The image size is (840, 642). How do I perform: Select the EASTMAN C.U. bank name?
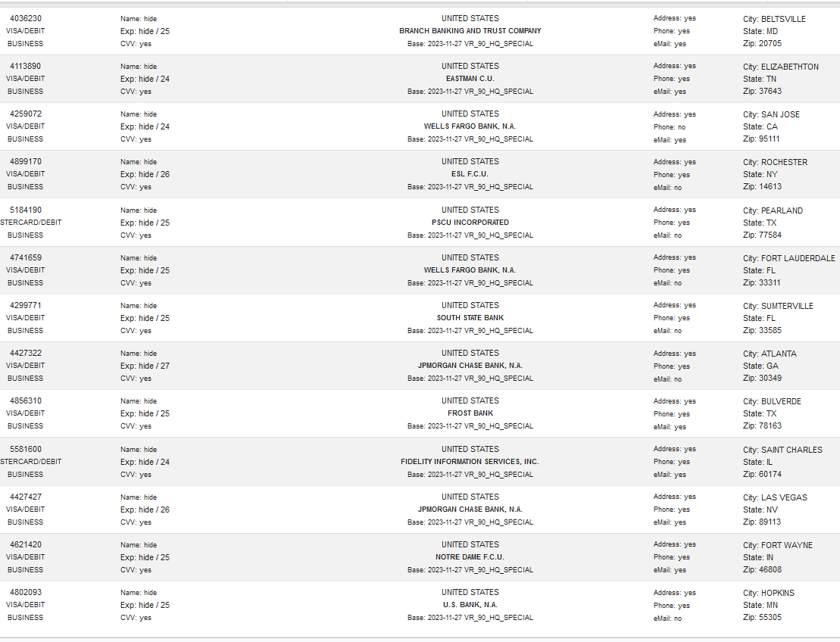coord(470,79)
